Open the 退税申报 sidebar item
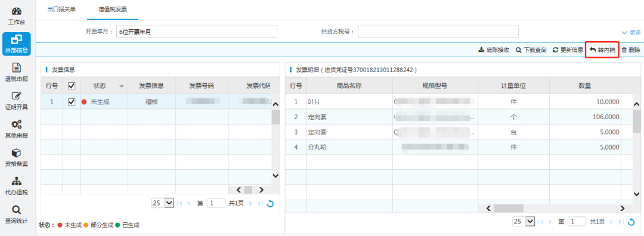Screen dimensions: 644x236 point(17,73)
